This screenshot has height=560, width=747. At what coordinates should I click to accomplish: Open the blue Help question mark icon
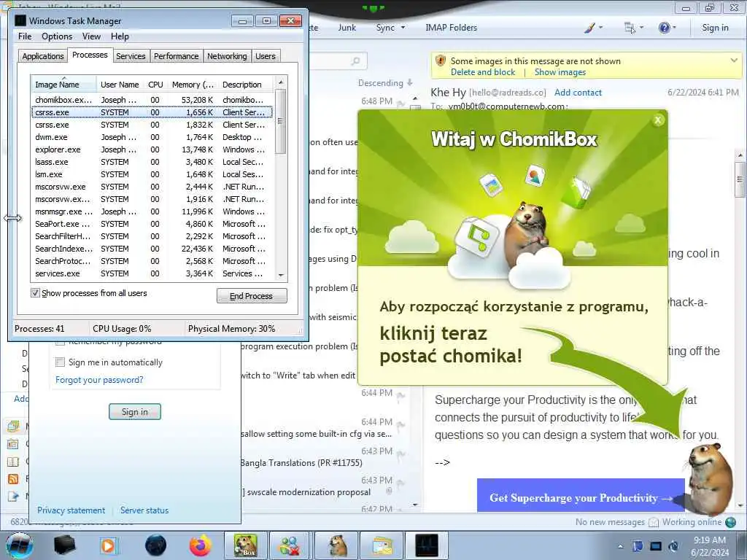pyautogui.click(x=664, y=28)
